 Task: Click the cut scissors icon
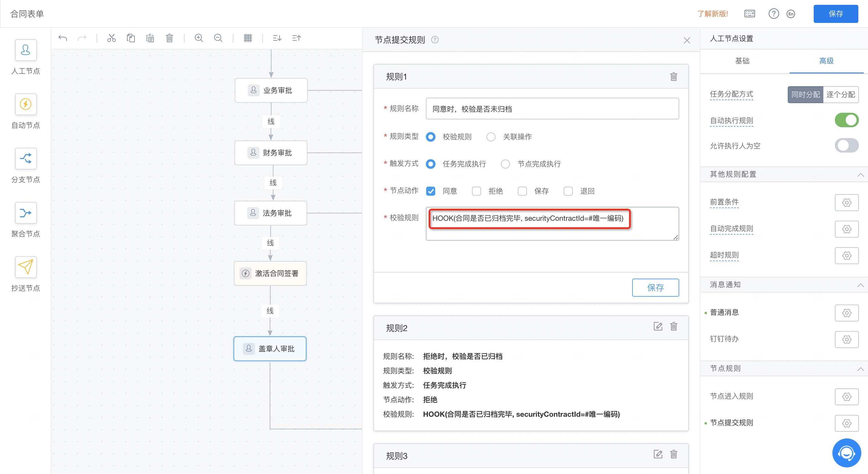click(x=111, y=38)
